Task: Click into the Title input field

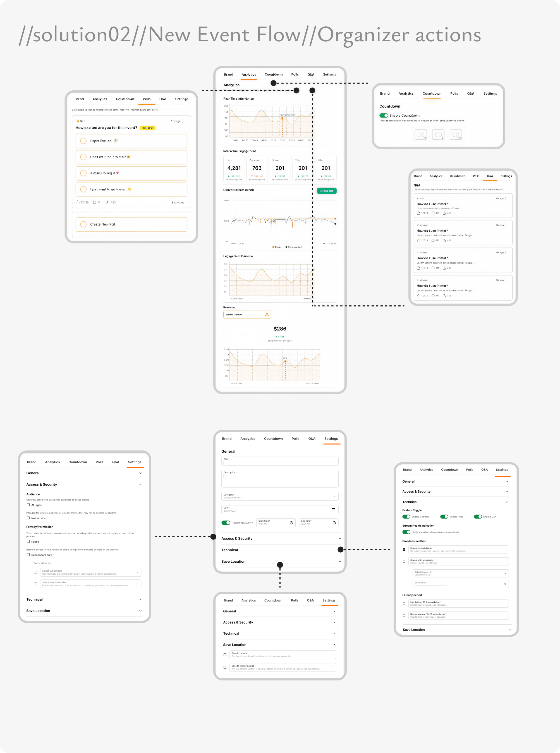Action: (x=280, y=461)
